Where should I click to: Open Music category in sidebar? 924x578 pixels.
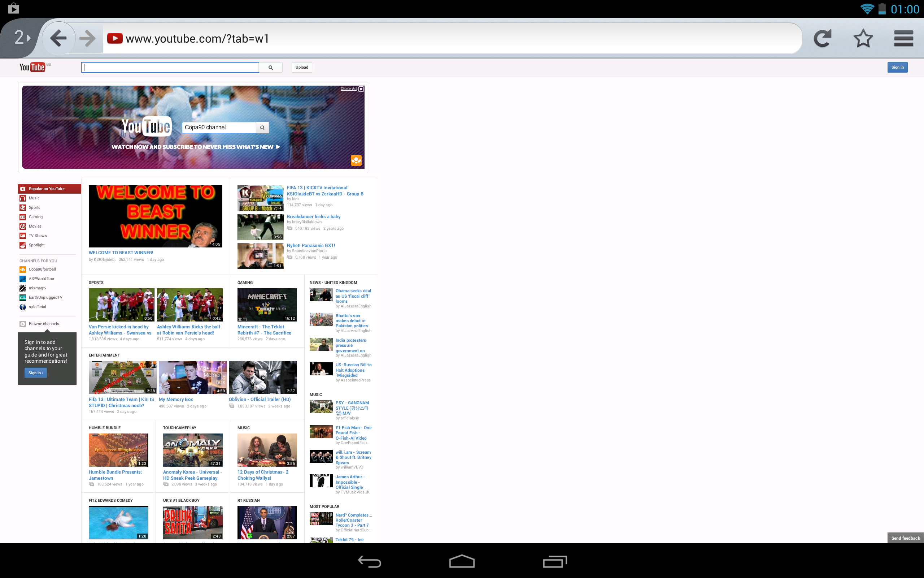coord(34,198)
